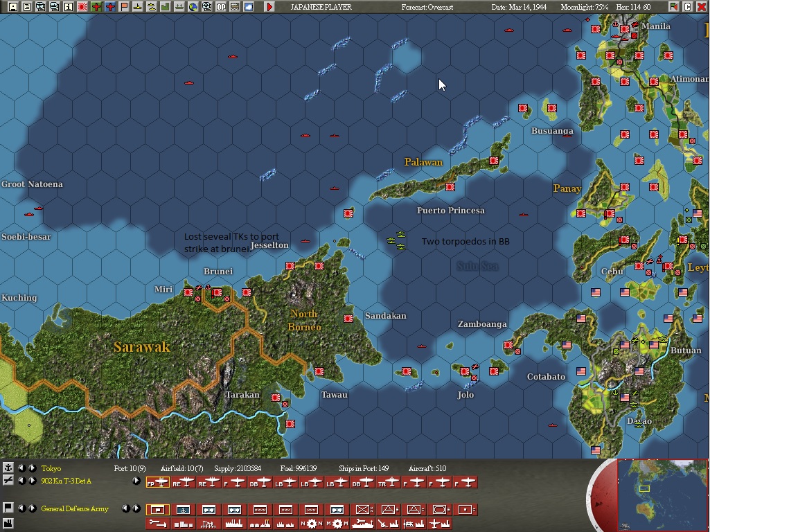Screen dimensions: 798x532
Task: Toggle the TR transport aircraft filter
Action: pyautogui.click(x=389, y=483)
